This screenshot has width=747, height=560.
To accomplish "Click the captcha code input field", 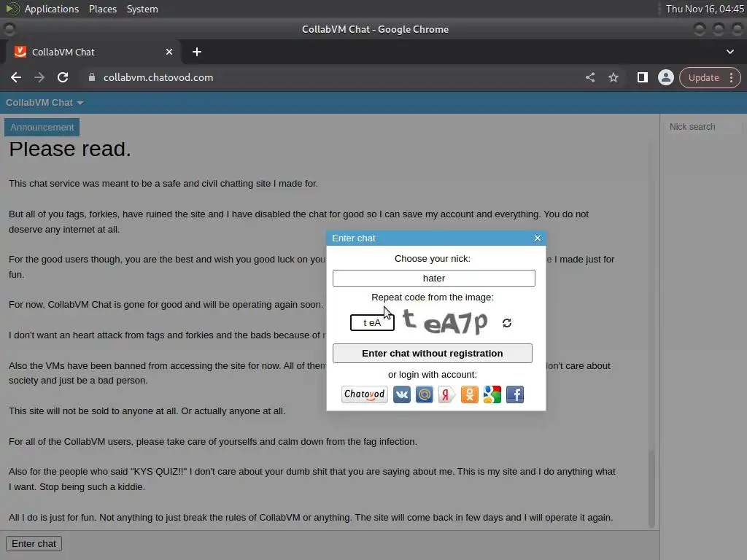I will point(372,322).
